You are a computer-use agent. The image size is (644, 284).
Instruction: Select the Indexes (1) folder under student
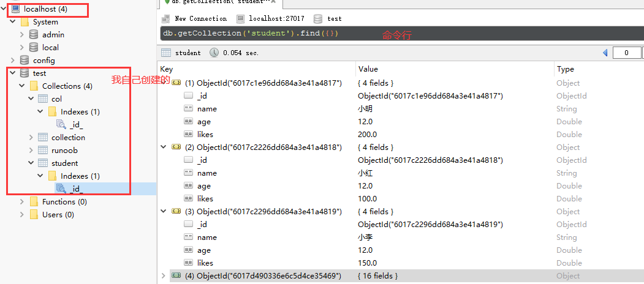tap(80, 176)
